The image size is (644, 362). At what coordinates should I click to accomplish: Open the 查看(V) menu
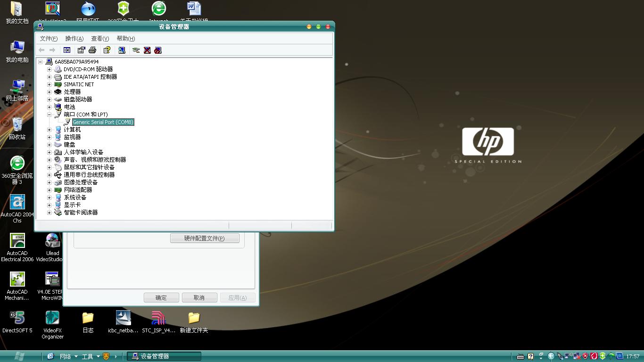pyautogui.click(x=100, y=39)
